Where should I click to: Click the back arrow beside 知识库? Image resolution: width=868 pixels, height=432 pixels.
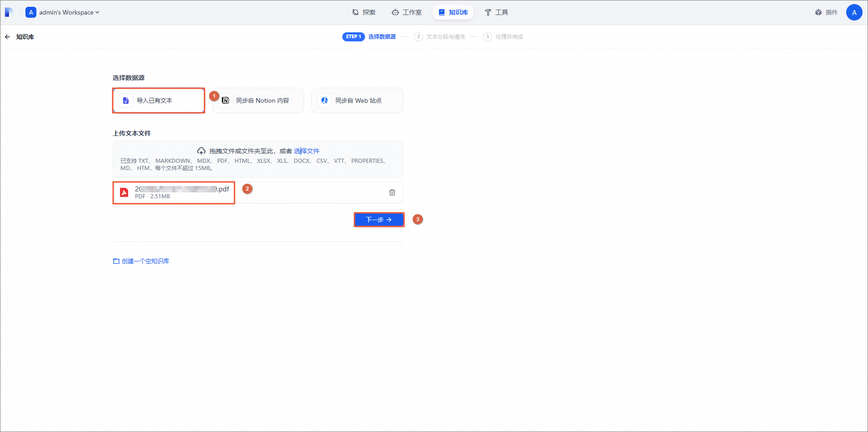7,37
